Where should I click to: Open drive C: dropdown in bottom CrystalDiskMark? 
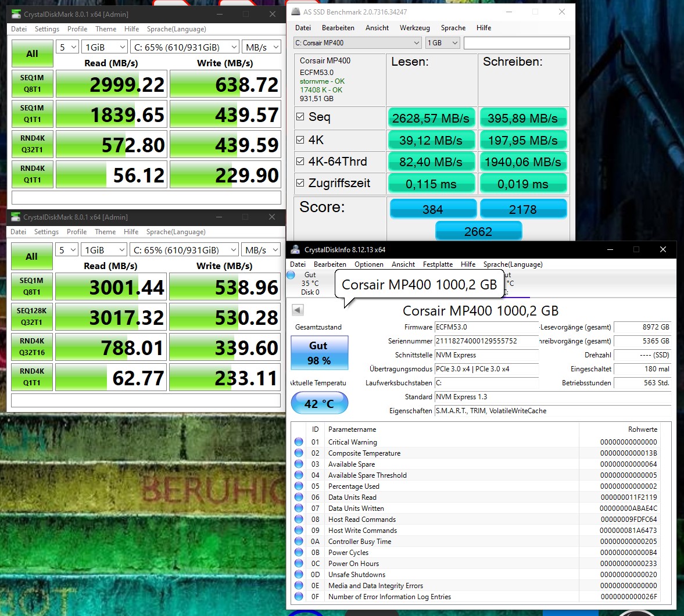[x=184, y=250]
